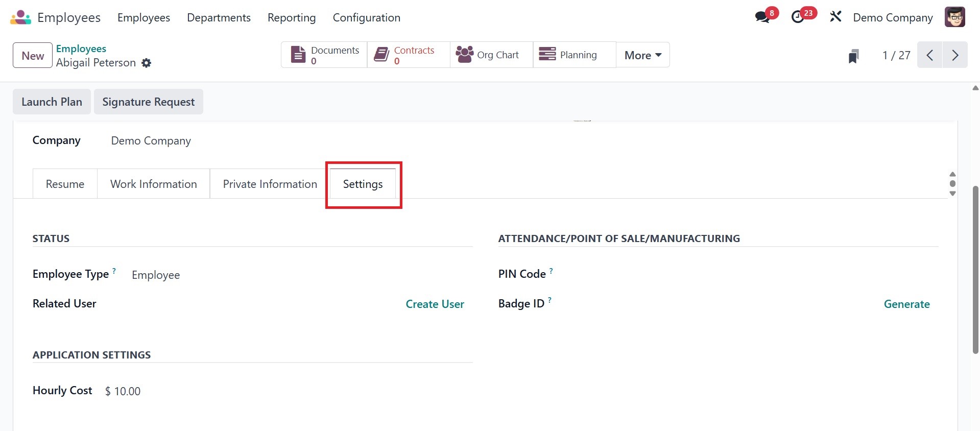Go to the next employee record
The width and height of the screenshot is (980, 431).
click(955, 55)
